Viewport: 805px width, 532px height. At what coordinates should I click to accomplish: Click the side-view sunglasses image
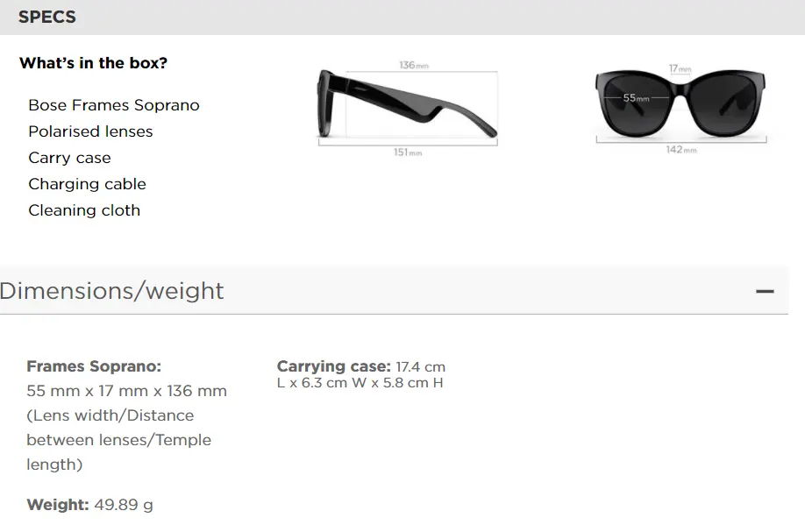coord(406,105)
